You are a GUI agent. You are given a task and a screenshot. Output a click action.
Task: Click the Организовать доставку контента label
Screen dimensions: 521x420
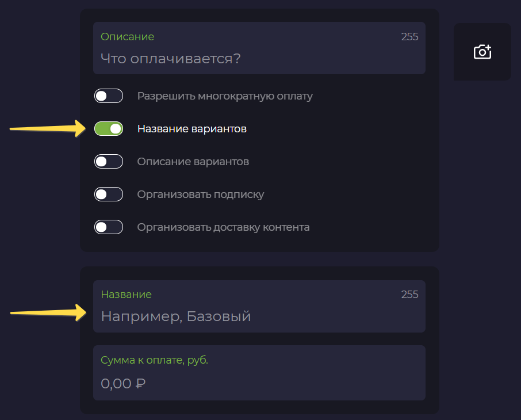click(223, 227)
